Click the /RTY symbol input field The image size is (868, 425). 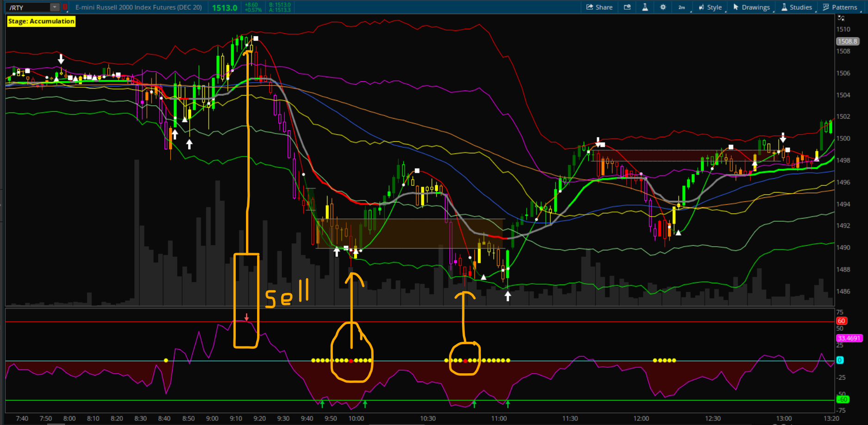(x=28, y=7)
